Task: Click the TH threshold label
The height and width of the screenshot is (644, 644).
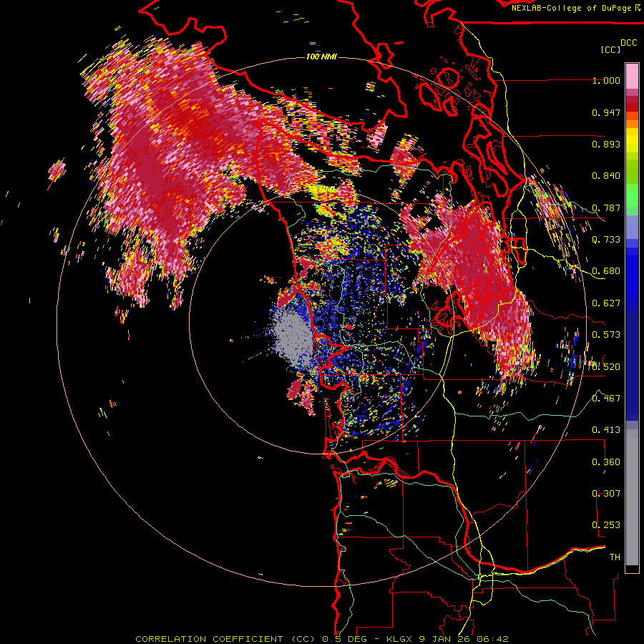Action: coord(615,557)
